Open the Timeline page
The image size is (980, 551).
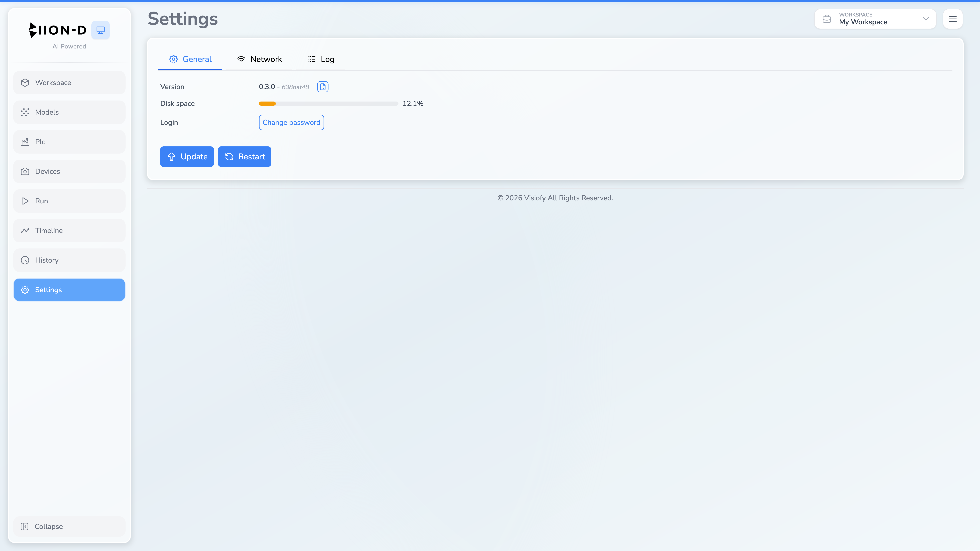point(69,230)
